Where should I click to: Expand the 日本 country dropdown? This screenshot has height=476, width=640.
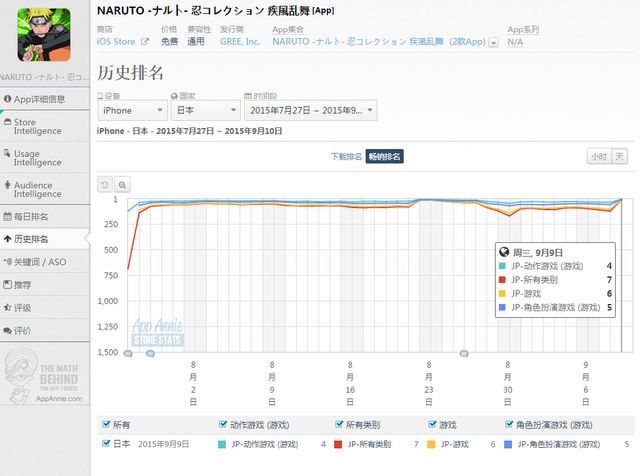204,110
